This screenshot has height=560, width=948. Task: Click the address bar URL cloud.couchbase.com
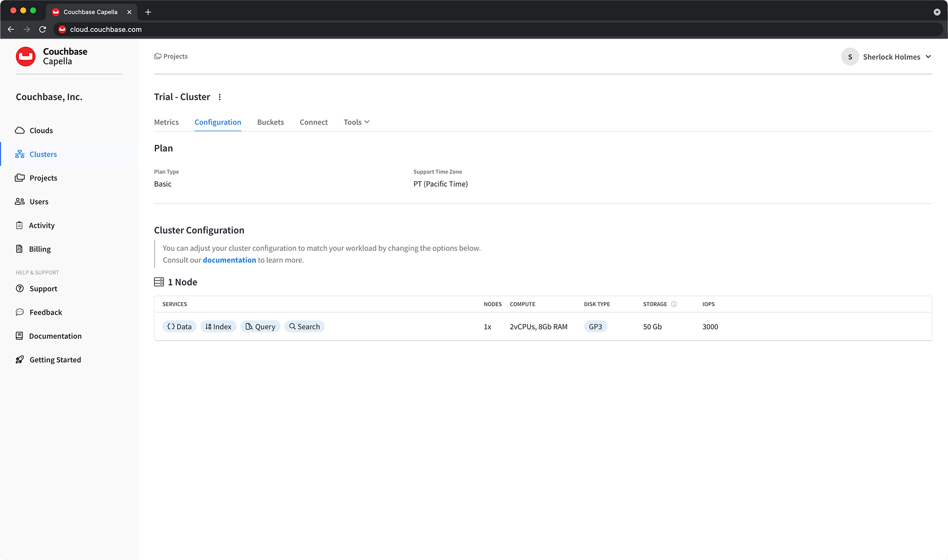[x=106, y=29]
